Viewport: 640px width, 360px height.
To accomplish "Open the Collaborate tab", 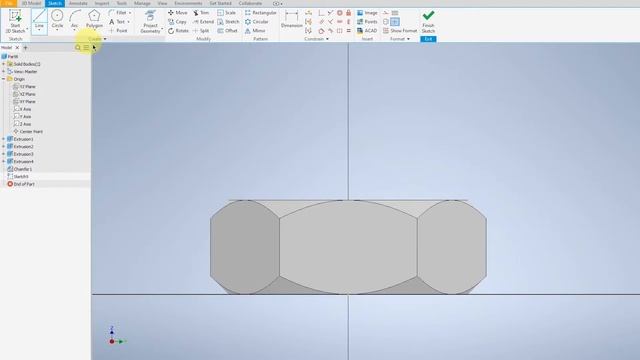I will [250, 3].
